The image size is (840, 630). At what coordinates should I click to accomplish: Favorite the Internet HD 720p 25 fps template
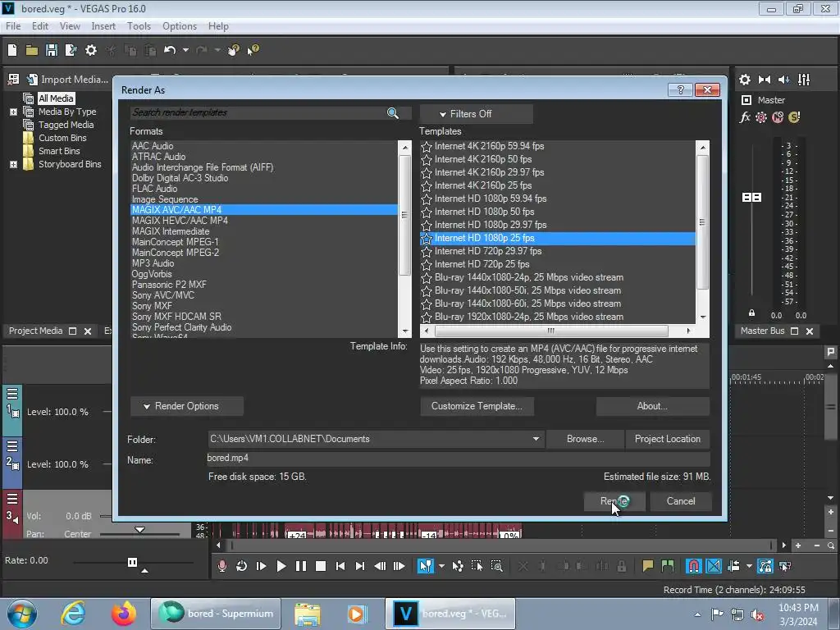(x=427, y=265)
